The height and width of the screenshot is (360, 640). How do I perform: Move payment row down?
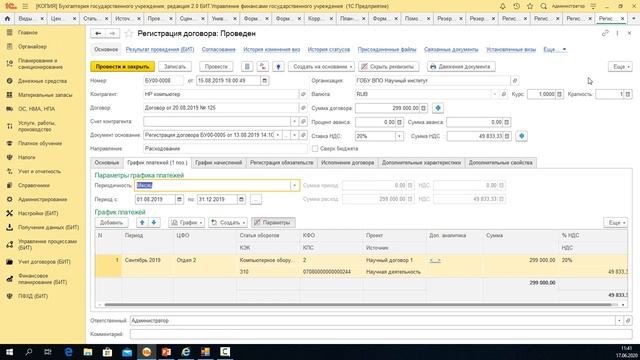click(154, 222)
